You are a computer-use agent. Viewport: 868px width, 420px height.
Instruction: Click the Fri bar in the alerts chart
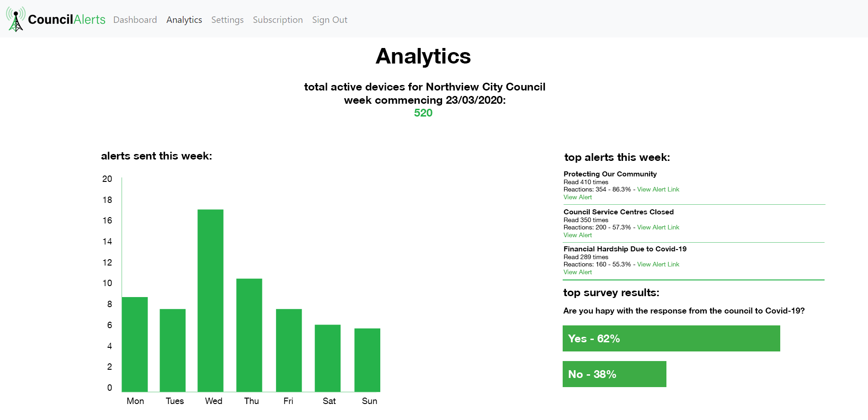(289, 350)
